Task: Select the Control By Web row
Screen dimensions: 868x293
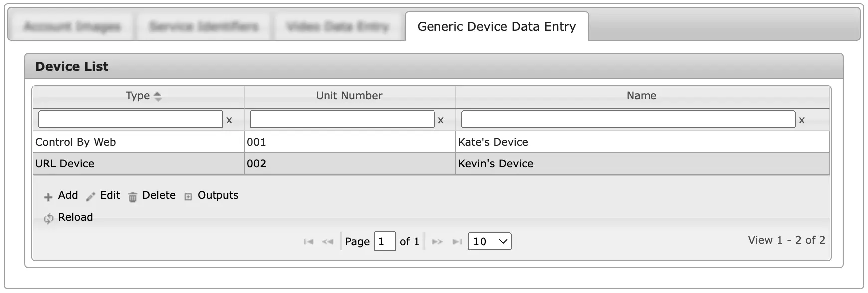Action: (431, 142)
